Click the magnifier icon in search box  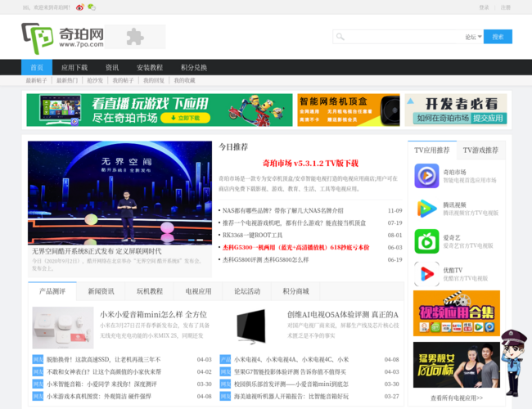tap(340, 37)
